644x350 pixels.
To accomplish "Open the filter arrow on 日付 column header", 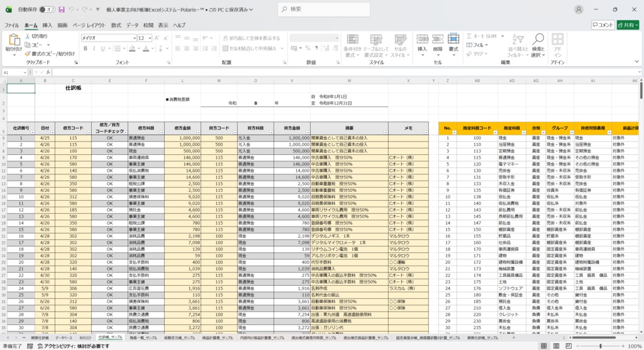I will pos(52,132).
